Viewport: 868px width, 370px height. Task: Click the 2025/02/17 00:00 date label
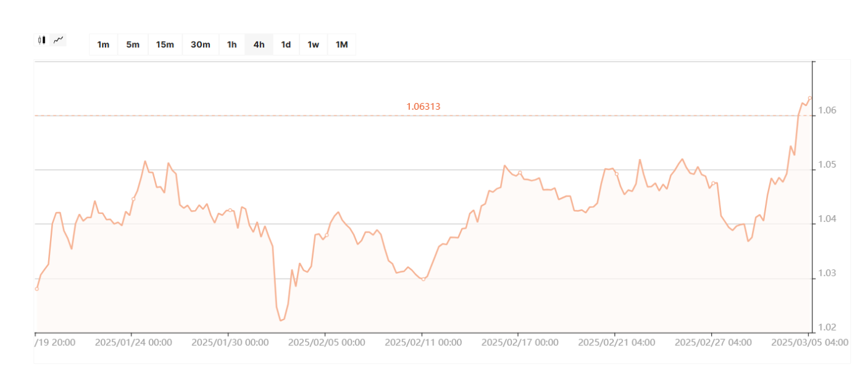click(520, 342)
